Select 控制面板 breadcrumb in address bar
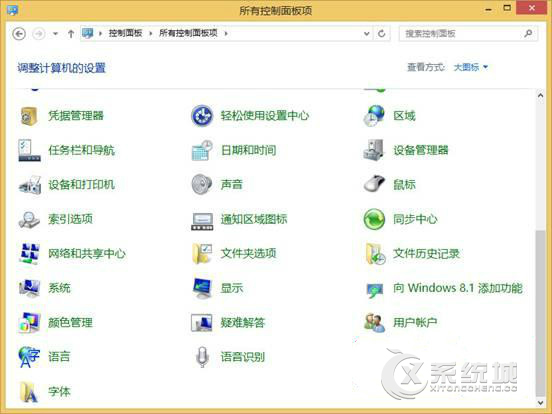This screenshot has height=414, width=552. [x=125, y=33]
